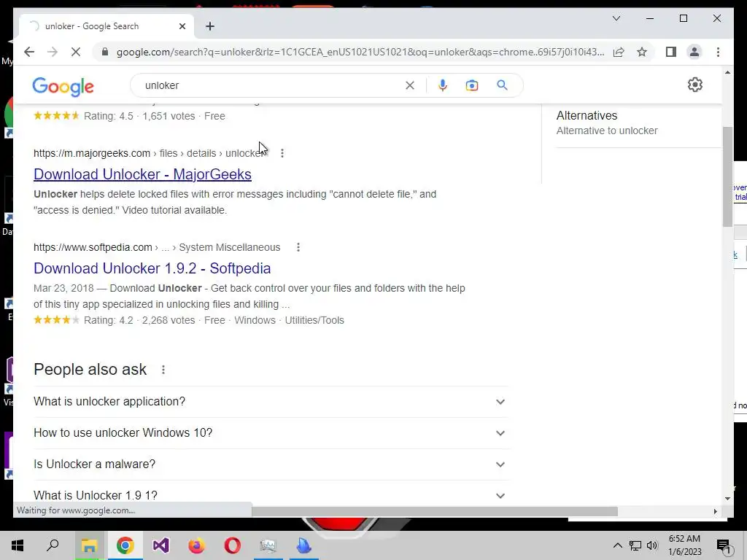747x560 pixels.
Task: Open the Chrome profile avatar
Action: tap(694, 52)
